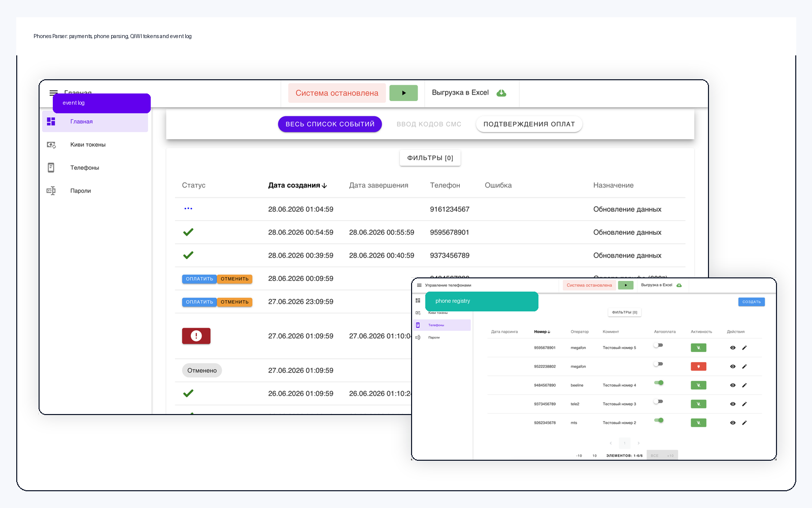
Task: Download the Excel export via cloud icon
Action: pos(501,93)
